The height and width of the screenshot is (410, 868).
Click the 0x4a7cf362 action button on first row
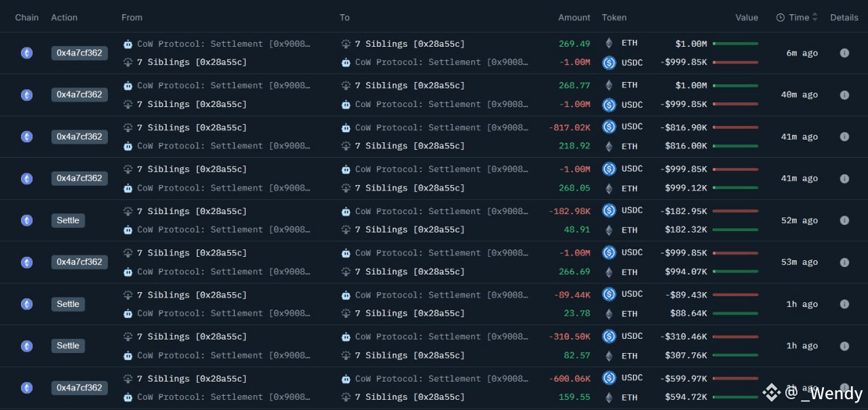(79, 53)
